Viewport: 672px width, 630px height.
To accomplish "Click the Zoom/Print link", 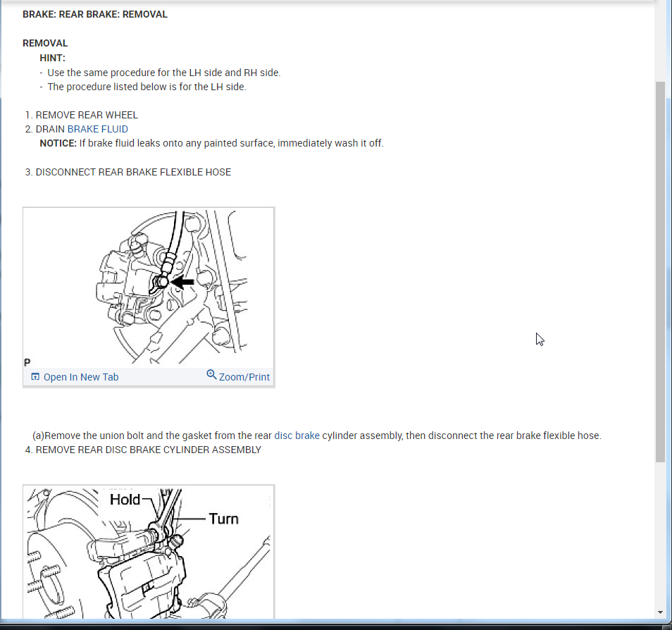I will click(x=244, y=377).
